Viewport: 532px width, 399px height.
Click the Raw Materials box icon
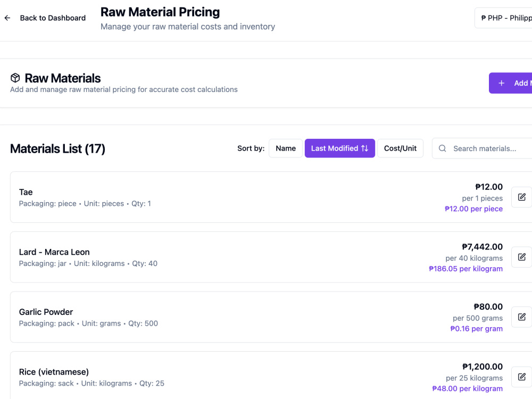click(15, 78)
